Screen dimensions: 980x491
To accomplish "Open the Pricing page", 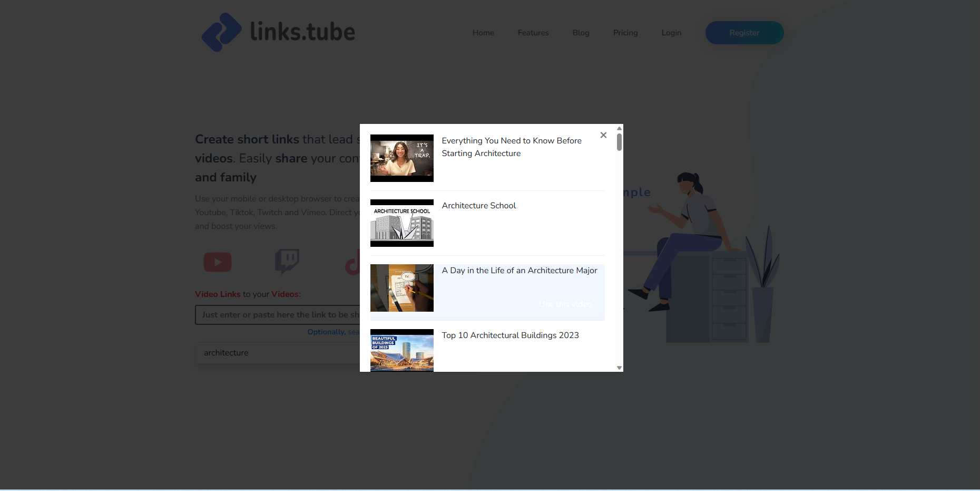I will (x=625, y=33).
